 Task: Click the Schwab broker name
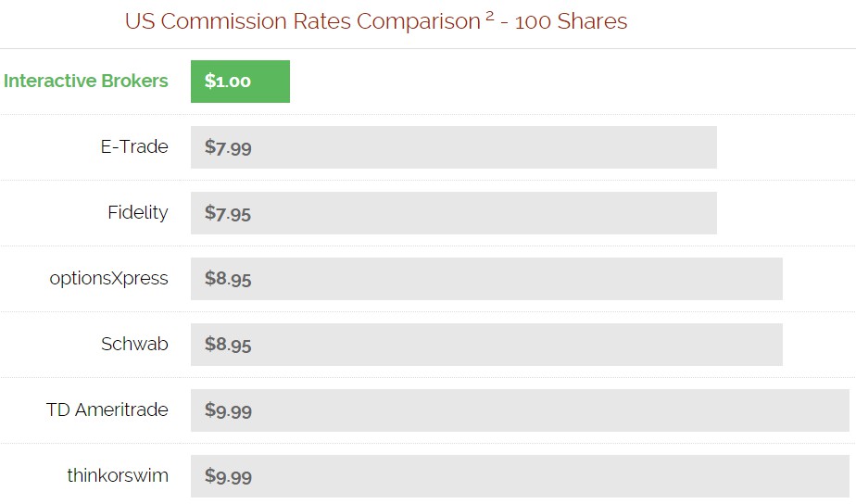[x=134, y=344]
